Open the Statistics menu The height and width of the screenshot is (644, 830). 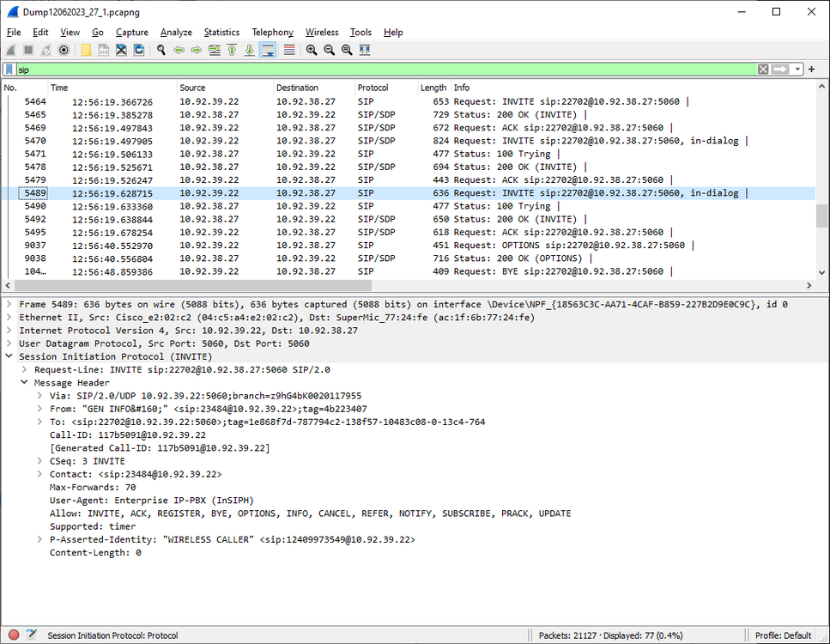point(221,32)
